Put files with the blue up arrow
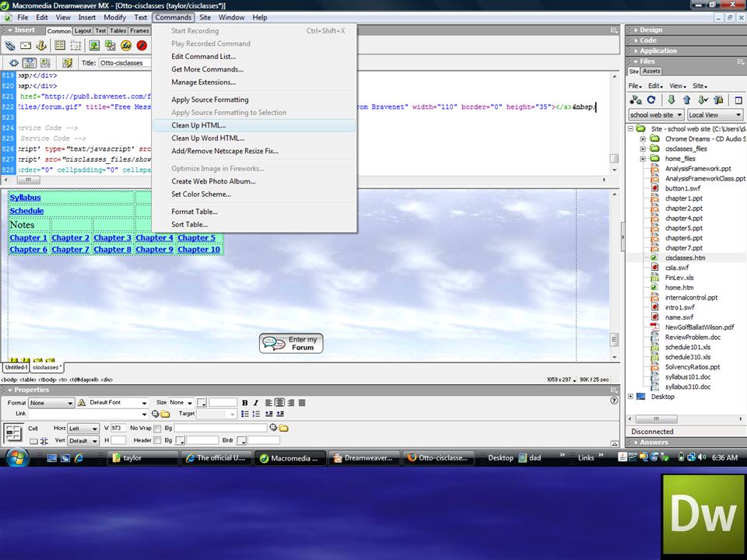The height and width of the screenshot is (560, 747). (686, 100)
